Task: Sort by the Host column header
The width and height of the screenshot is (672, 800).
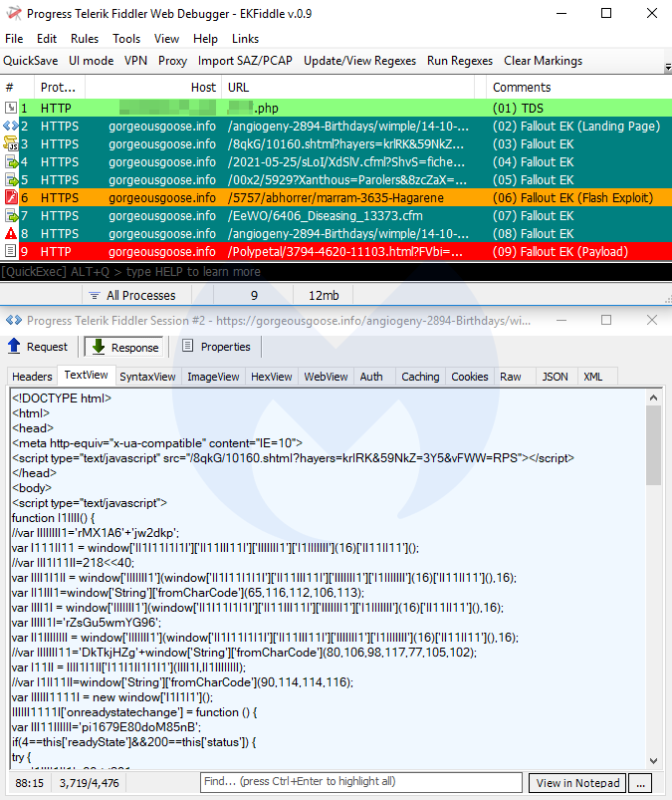Action: click(153, 88)
